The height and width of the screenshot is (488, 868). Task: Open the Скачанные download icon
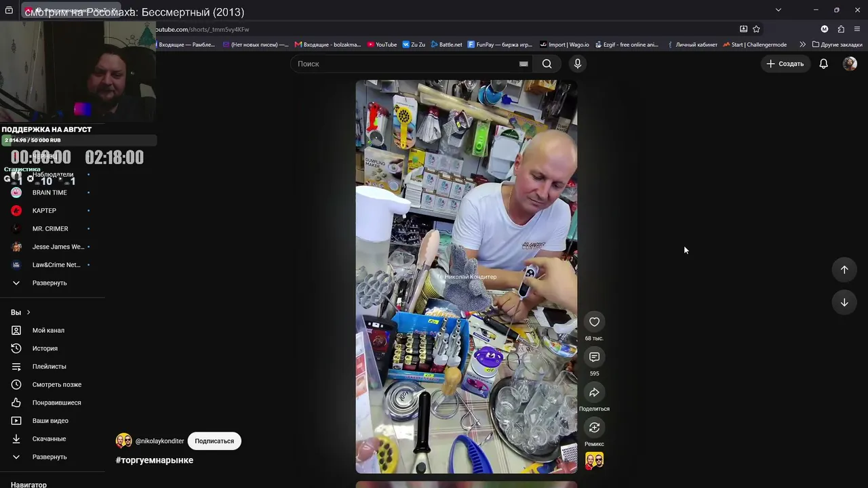pos(16,439)
